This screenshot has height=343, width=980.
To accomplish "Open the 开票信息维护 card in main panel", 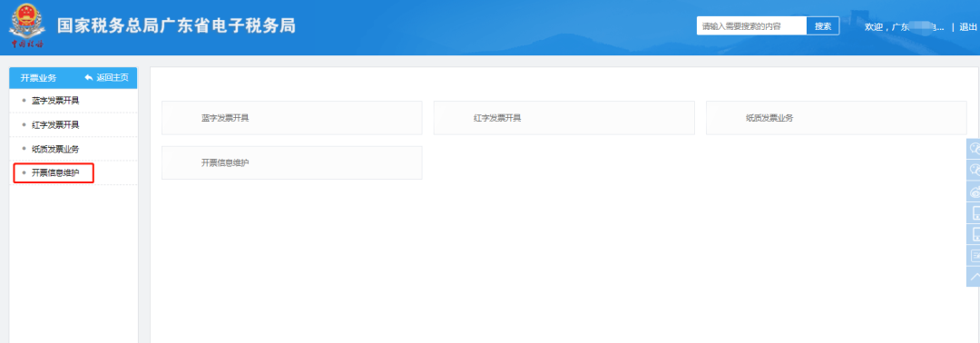I will pos(292,163).
